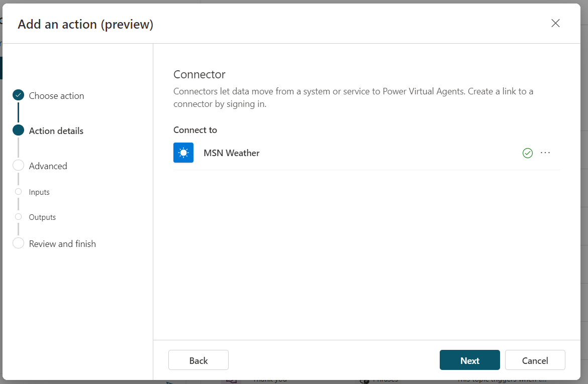This screenshot has height=384, width=588.
Task: Click the Connect to label
Action: coord(195,130)
